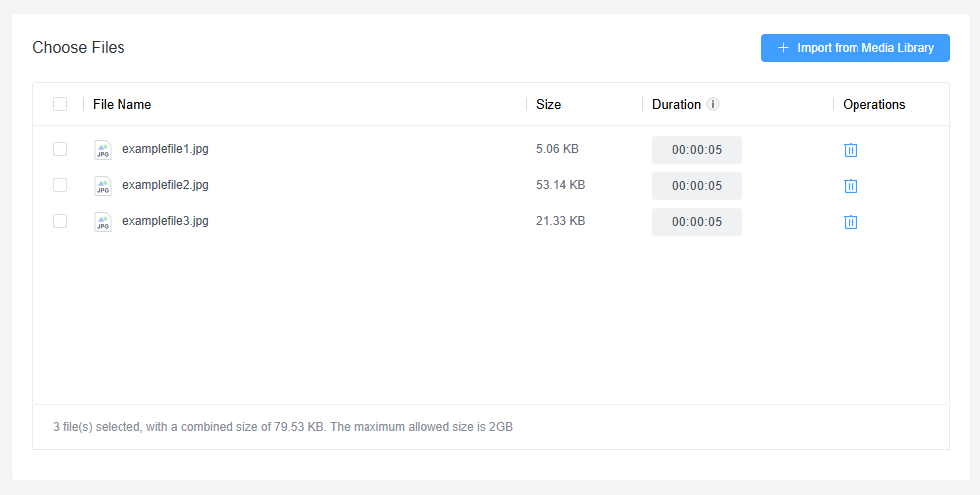Remove examplefile3.jpg with its trash icon
Image resolution: width=980 pixels, height=495 pixels.
tap(850, 222)
